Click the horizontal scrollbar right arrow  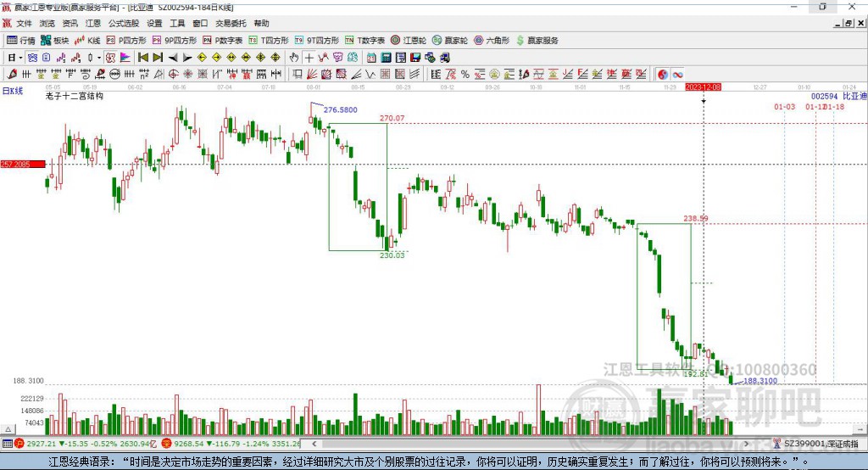(746, 444)
